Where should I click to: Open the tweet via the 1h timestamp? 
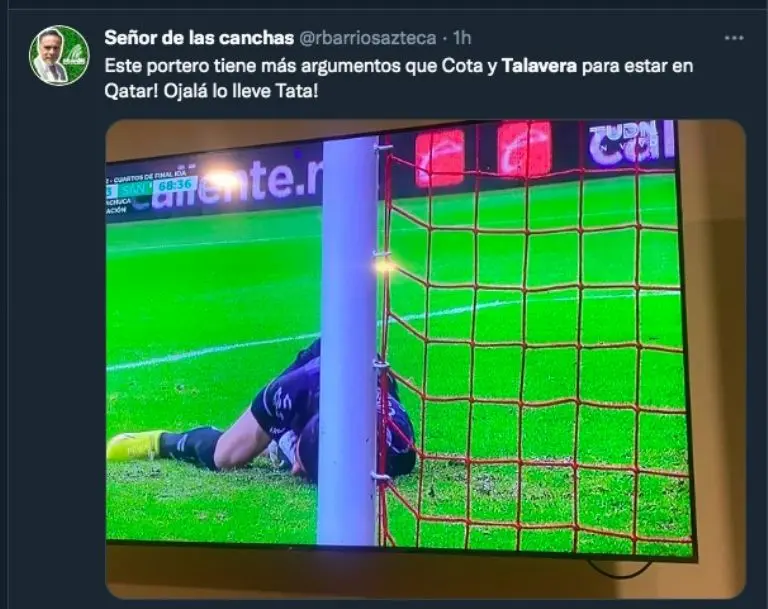462,38
